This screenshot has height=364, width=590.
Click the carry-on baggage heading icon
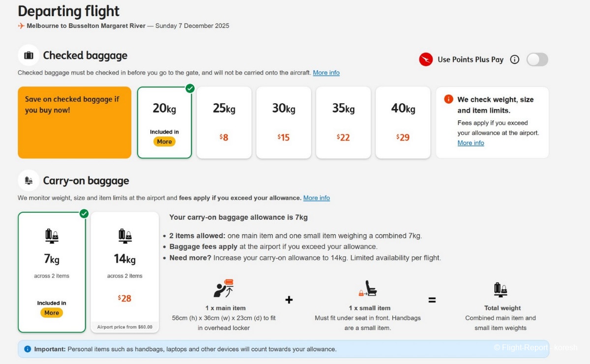(x=29, y=180)
